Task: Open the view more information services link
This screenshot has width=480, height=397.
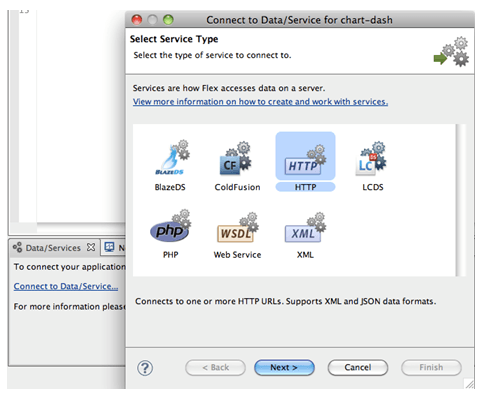Action: point(260,102)
